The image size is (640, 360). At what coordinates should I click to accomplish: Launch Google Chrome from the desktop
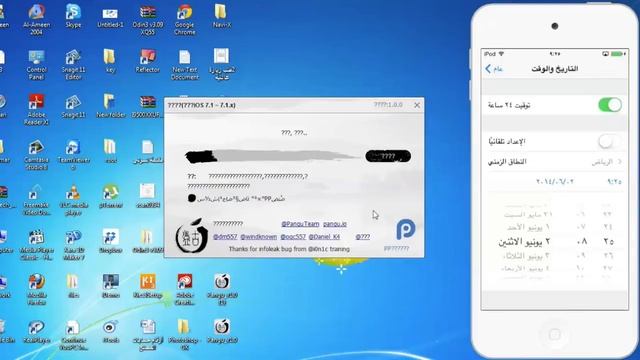(x=184, y=20)
